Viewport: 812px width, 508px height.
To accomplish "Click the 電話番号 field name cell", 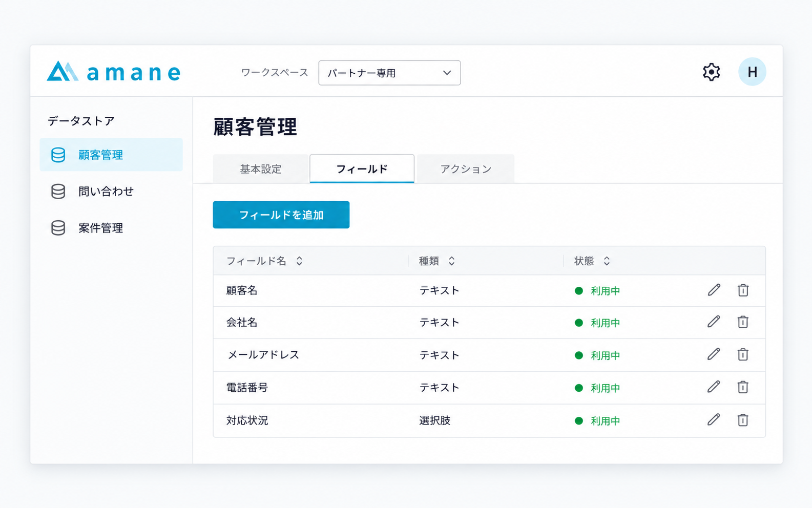I will (247, 387).
